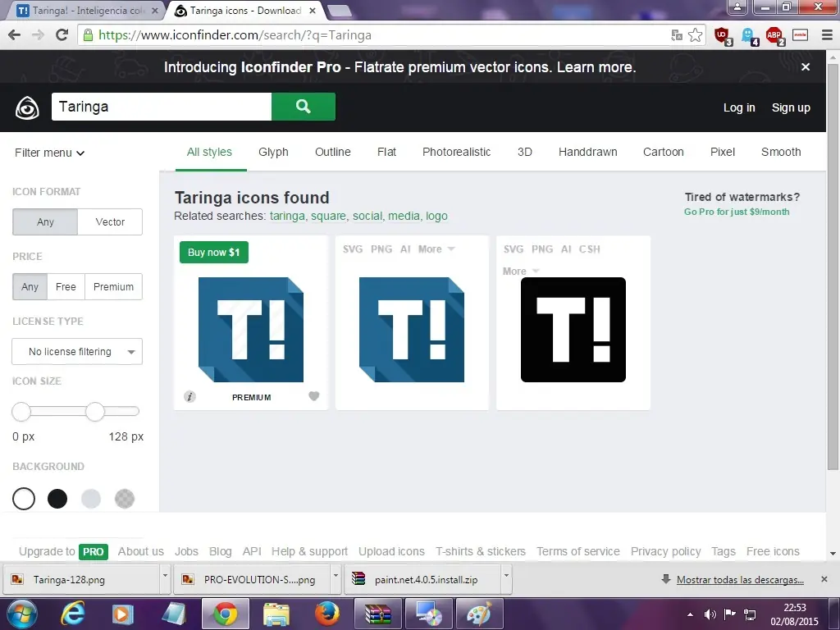Favorite the premium Taringa icon with heart
Viewport: 840px width, 630px height.
point(314,396)
